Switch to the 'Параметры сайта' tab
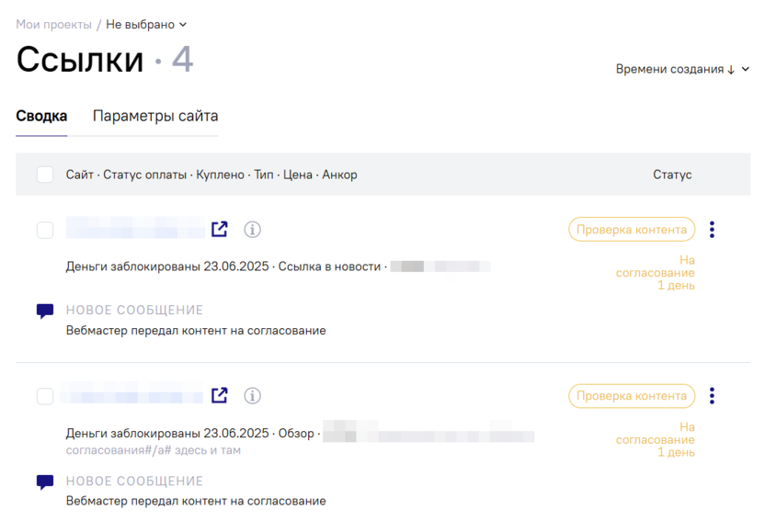765x532 pixels. [154, 116]
